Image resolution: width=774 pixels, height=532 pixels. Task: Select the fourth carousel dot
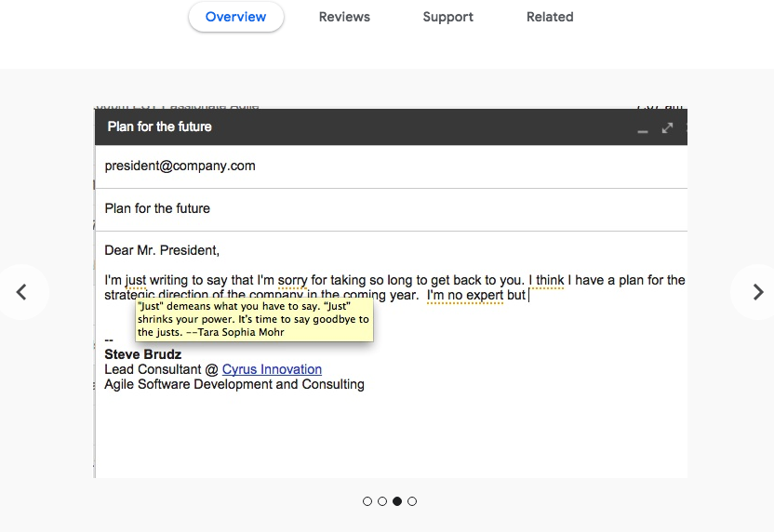(x=412, y=501)
